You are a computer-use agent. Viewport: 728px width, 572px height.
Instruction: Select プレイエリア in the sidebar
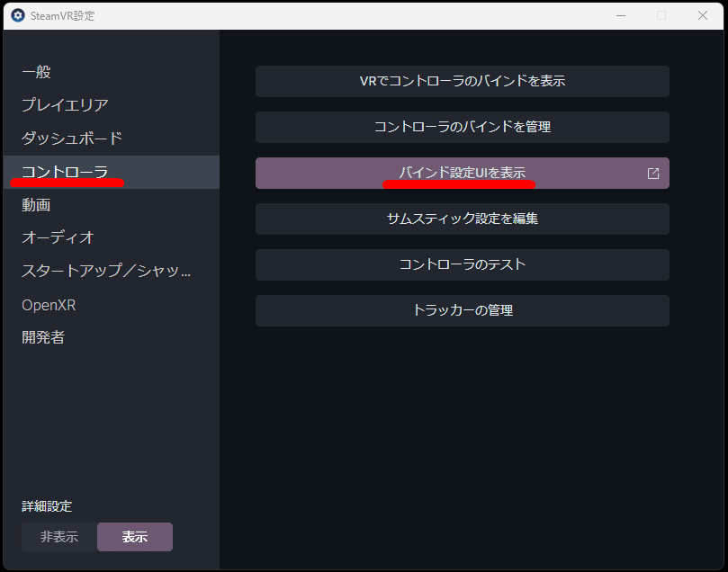59,104
